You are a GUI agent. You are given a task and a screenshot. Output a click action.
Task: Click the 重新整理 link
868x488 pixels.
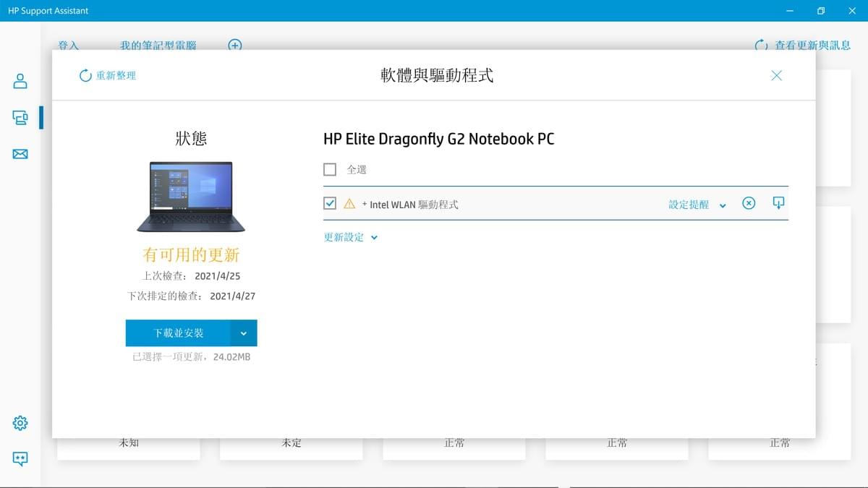(x=116, y=75)
